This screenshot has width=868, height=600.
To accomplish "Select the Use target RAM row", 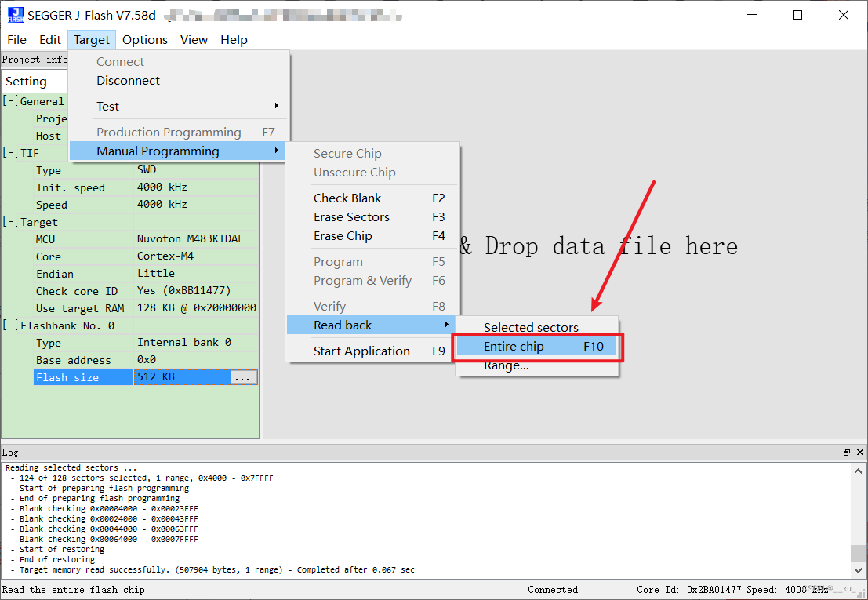I will pyautogui.click(x=146, y=307).
